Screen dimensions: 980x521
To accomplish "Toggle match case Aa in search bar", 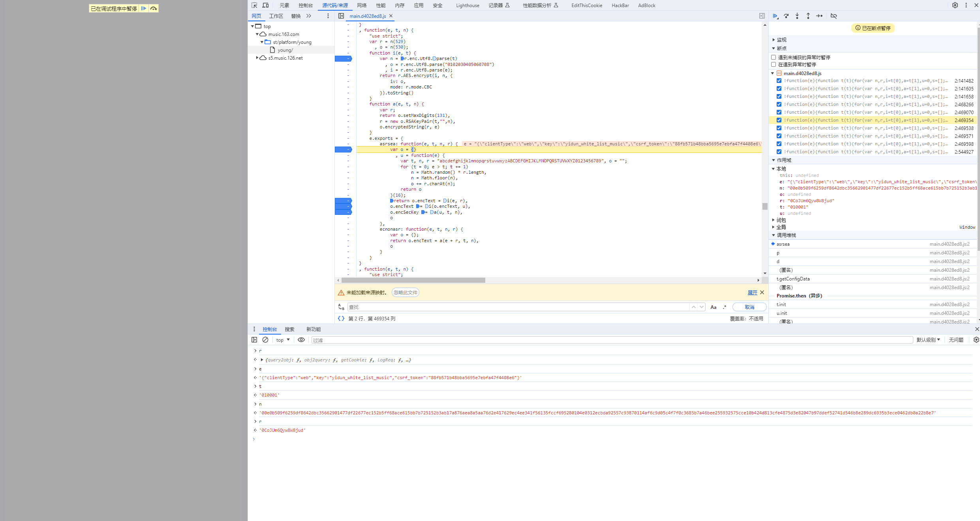I will click(713, 307).
